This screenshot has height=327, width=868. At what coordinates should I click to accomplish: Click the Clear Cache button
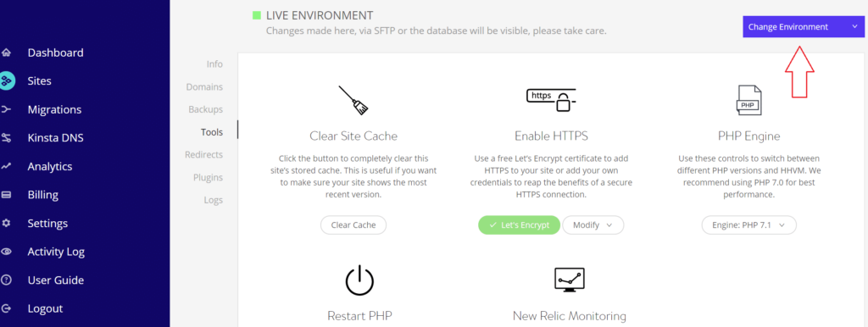pos(353,225)
